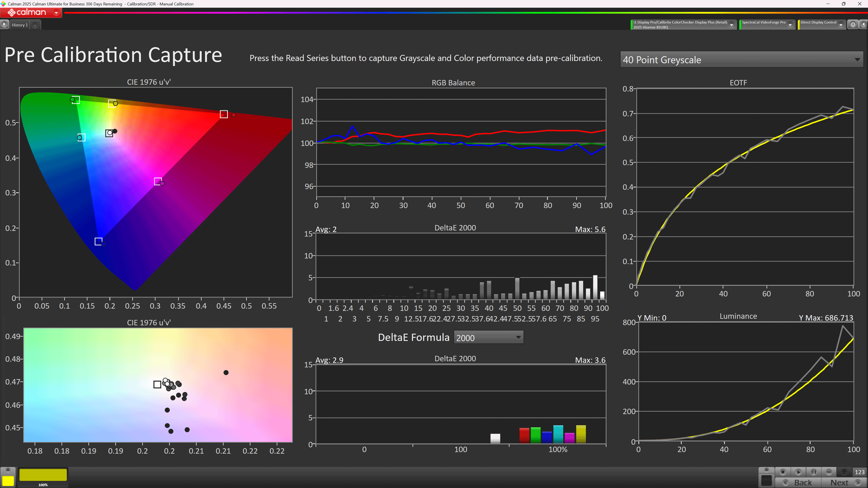Expand yellow pattern selector up arrow
This screenshot has width=868, height=488.
(x=8, y=470)
